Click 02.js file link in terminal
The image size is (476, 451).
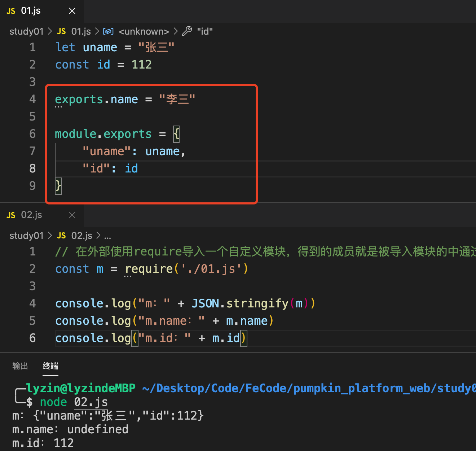coord(91,402)
